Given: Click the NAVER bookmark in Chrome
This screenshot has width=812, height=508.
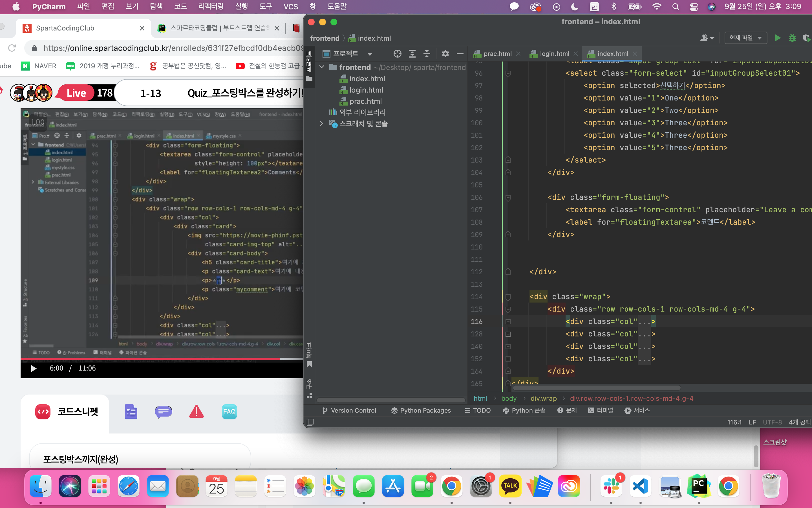Looking at the screenshot, I should [x=39, y=66].
